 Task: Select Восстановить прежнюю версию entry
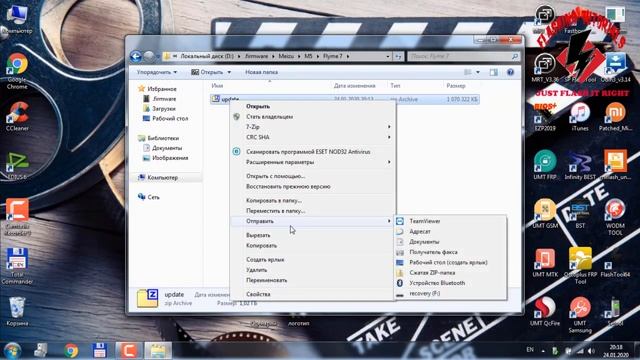(312, 186)
